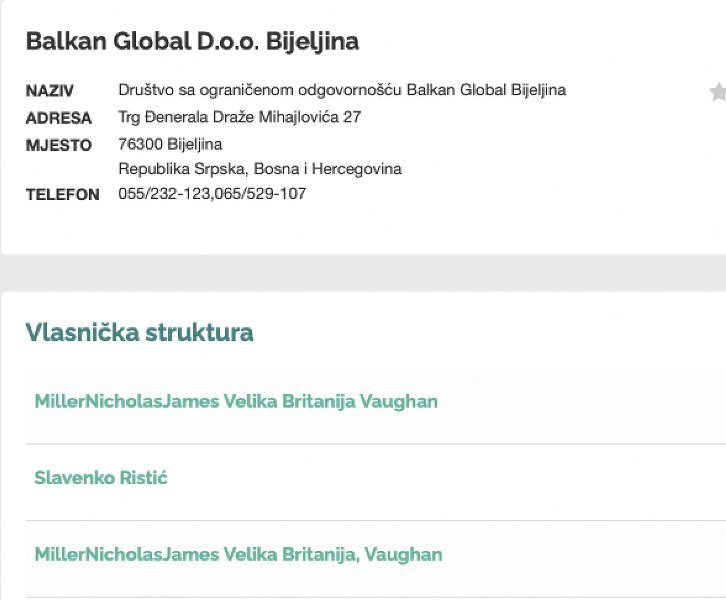Click the NAZIV field label

point(50,91)
